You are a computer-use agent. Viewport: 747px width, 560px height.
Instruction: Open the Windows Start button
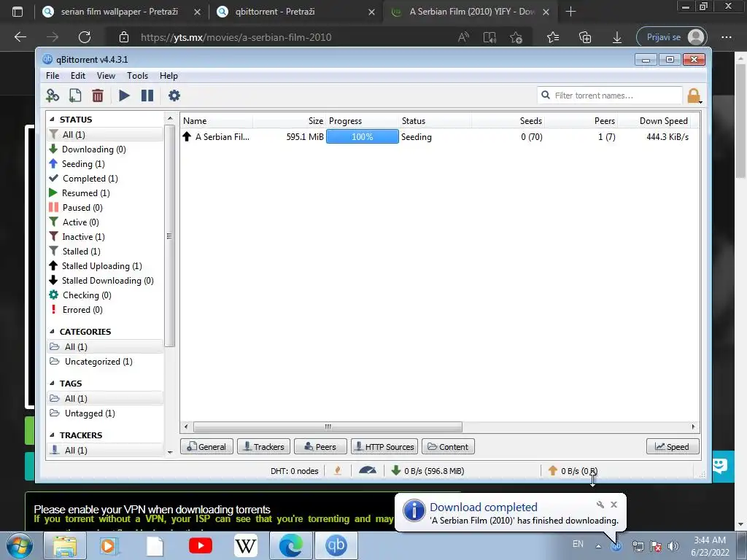pos(19,545)
